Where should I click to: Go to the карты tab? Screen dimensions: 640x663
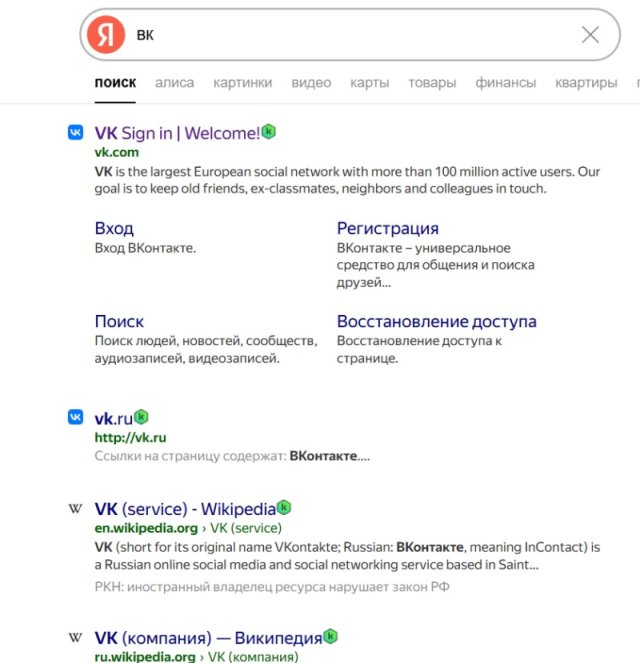click(369, 82)
